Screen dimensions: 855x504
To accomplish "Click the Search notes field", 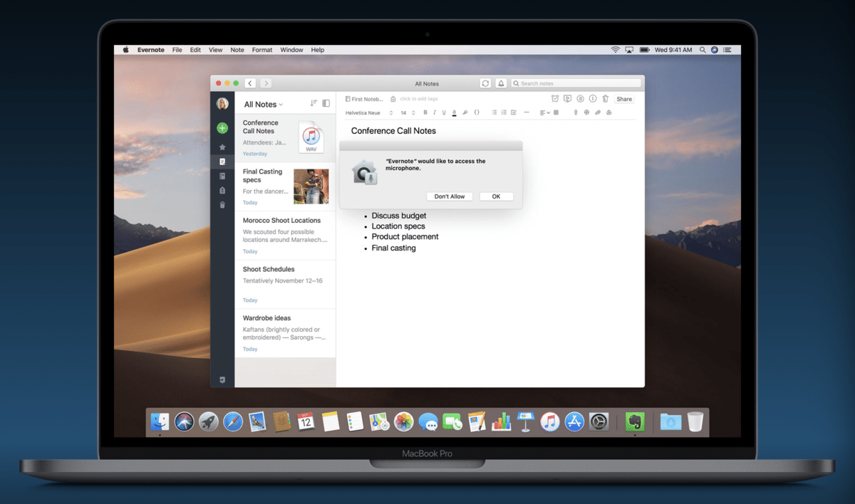I will point(576,83).
